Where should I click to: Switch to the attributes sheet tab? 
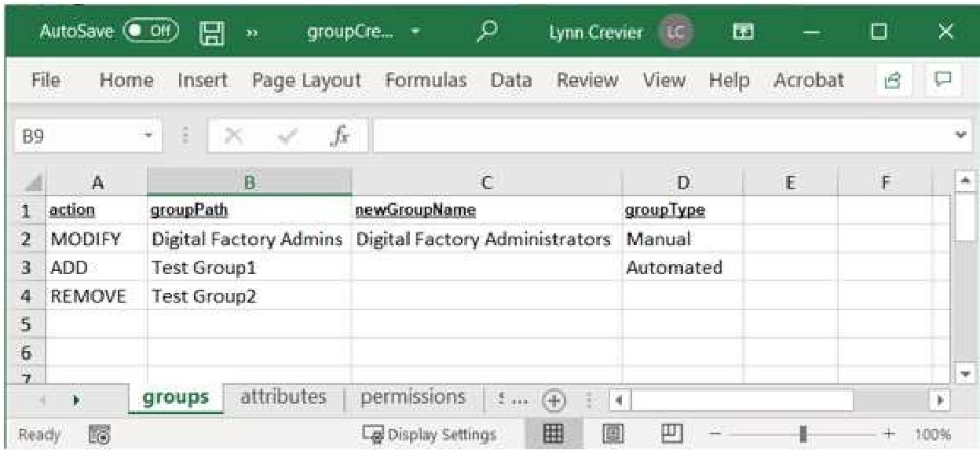pos(283,397)
